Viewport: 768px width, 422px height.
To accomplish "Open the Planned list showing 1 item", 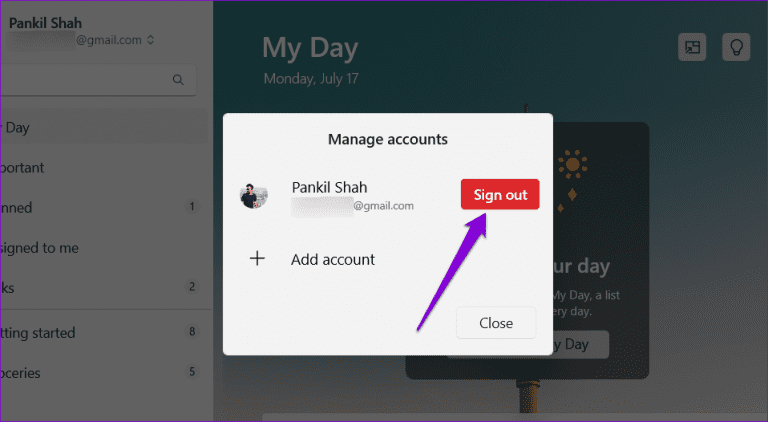I will [103, 208].
